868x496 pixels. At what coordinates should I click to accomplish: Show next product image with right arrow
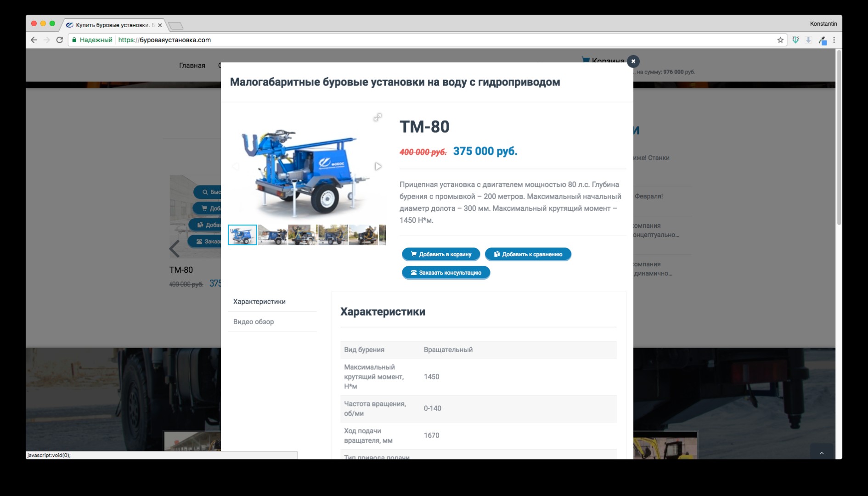point(378,166)
